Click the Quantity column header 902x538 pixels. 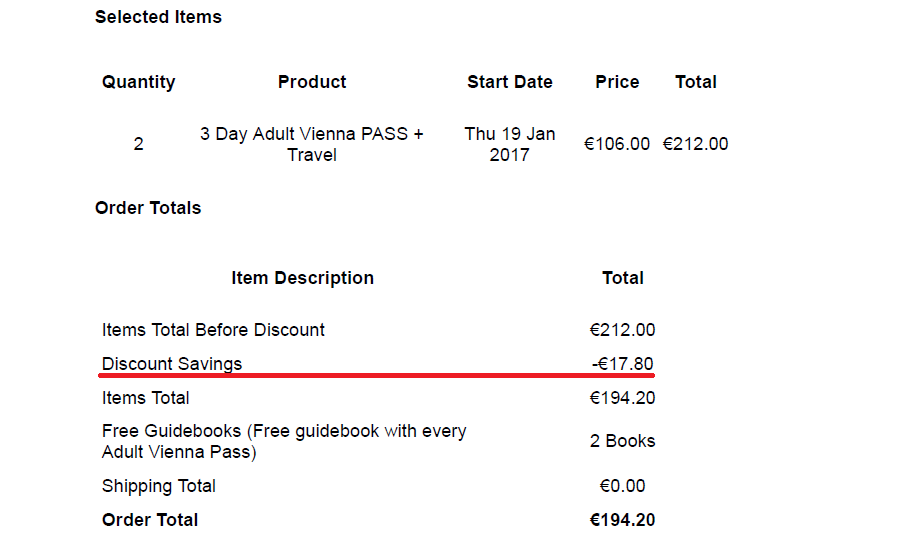click(139, 82)
